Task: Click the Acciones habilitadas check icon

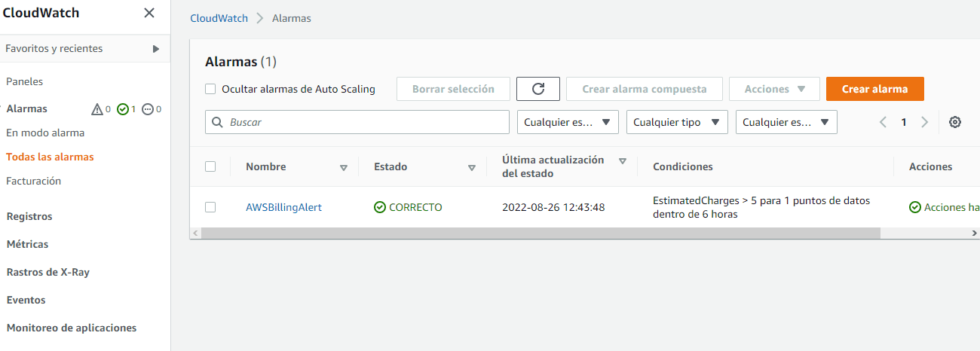Action: 915,207
